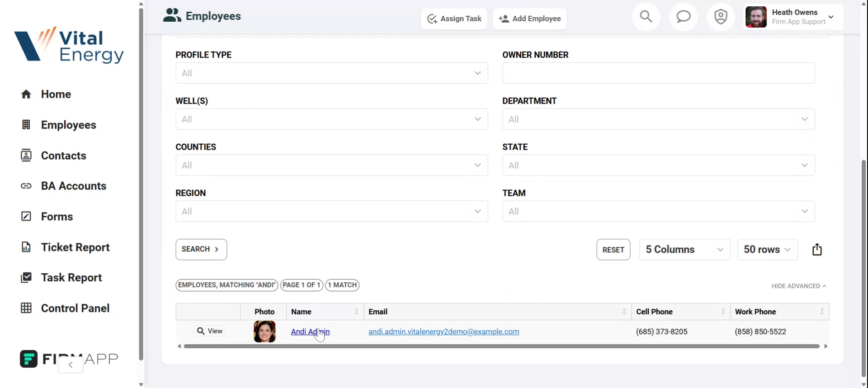Open the Profile Type dropdown
The width and height of the screenshot is (868, 388).
(x=332, y=73)
